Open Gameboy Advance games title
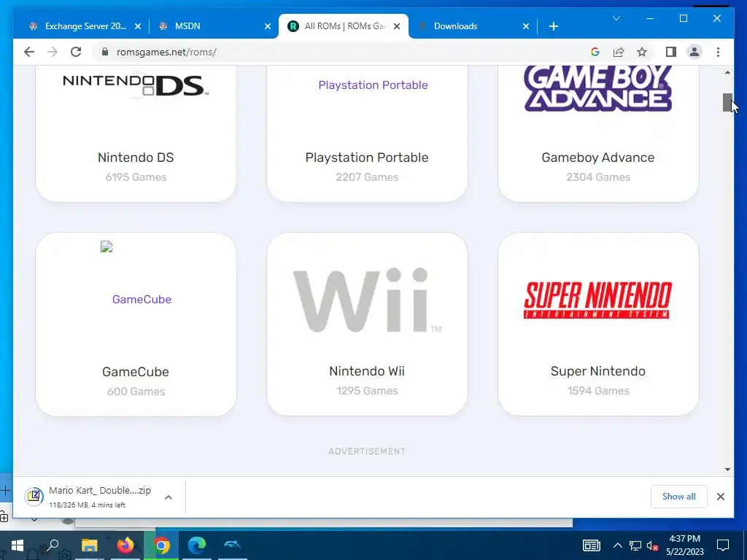This screenshot has height=560, width=747. pyautogui.click(x=598, y=157)
